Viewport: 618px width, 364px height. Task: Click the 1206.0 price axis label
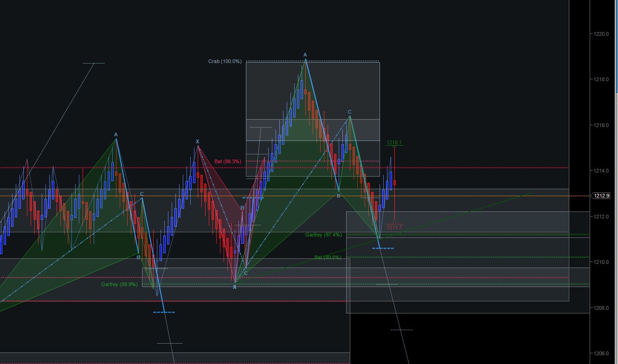point(602,353)
